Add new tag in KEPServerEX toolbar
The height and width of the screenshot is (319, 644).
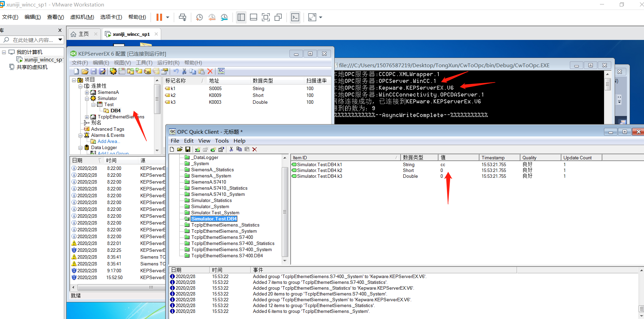point(139,71)
